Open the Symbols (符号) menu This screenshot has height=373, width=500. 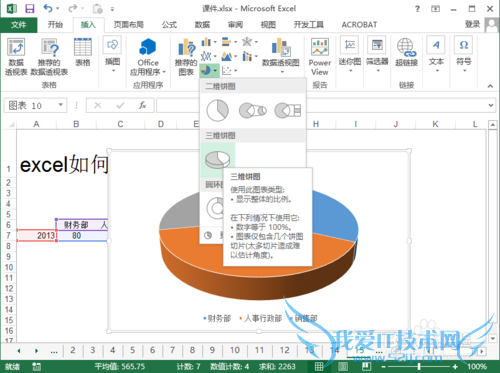(464, 54)
